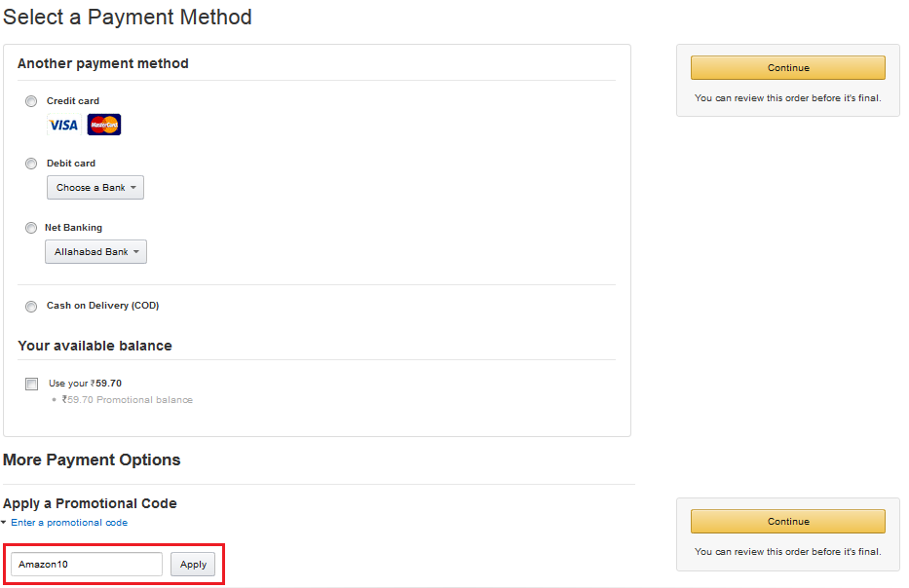Enable the use your ₹59.70 balance checkbox
Viewport: 909px width, 588px height.
(x=32, y=384)
